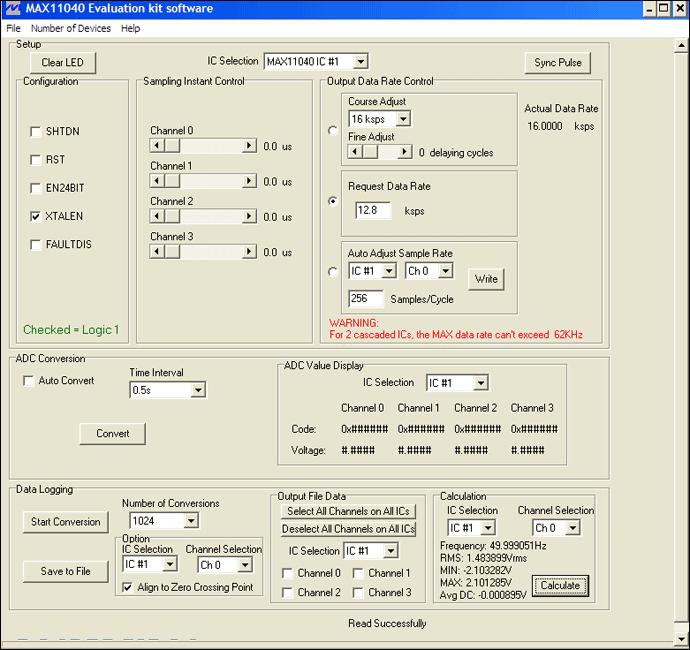This screenshot has height=650, width=690.
Task: Check Channel 0 in Output File Data
Action: click(x=288, y=573)
